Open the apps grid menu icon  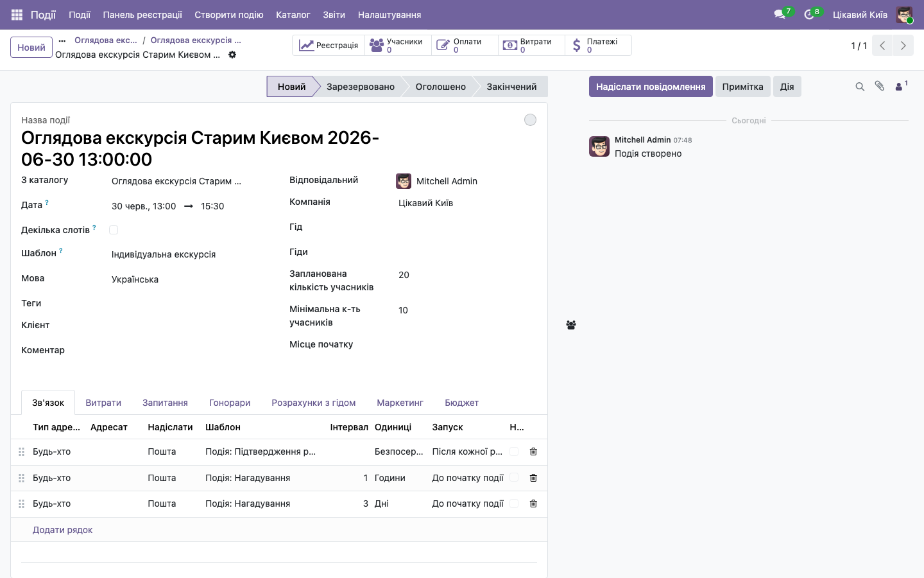tap(17, 14)
